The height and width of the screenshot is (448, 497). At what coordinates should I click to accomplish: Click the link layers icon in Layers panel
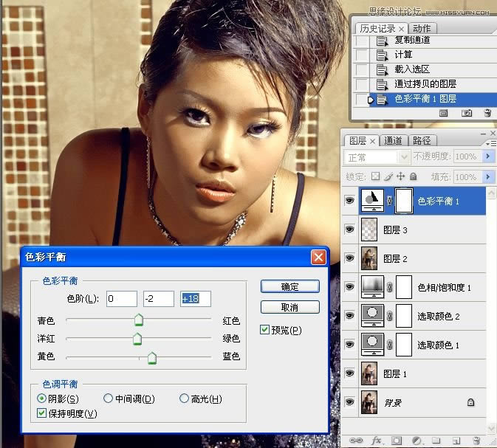coord(356,441)
